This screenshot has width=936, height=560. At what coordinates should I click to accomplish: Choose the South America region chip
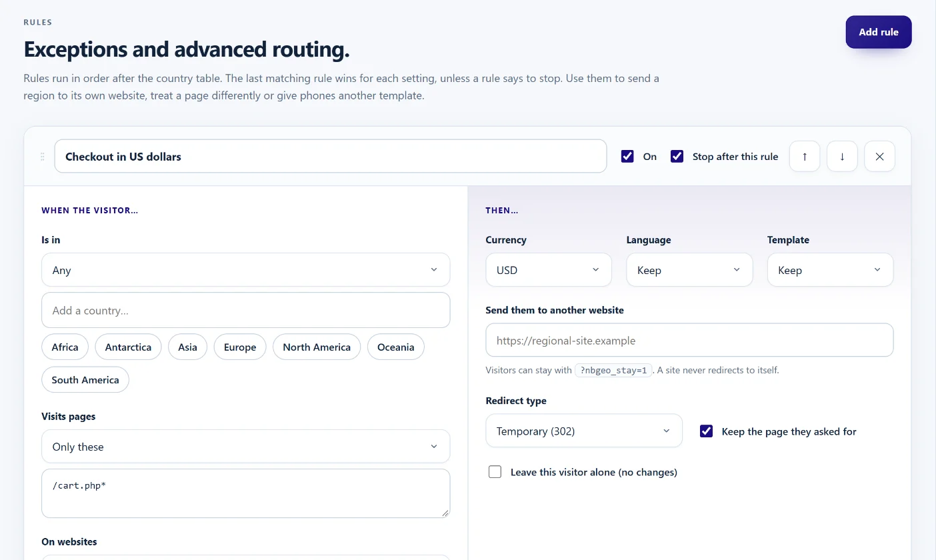[x=85, y=380]
